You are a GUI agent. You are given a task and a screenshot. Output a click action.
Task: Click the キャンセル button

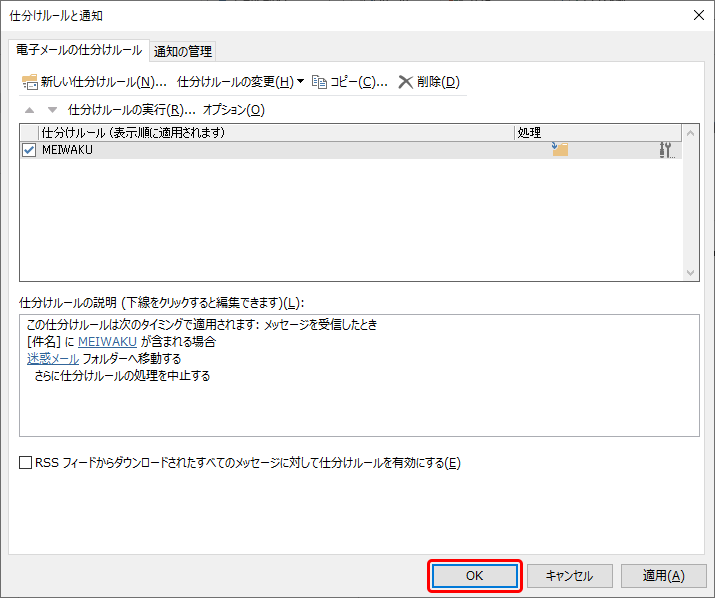570,576
